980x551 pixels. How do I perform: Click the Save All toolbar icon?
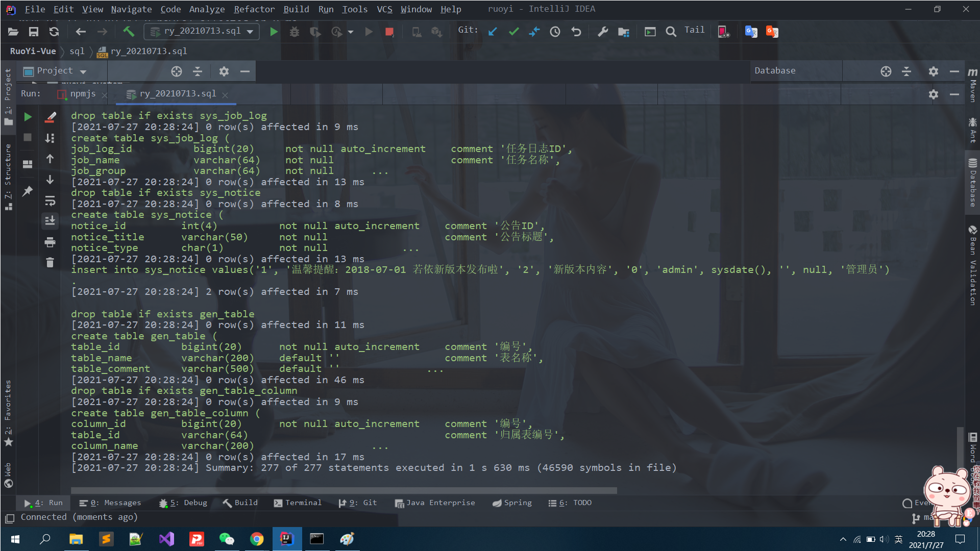click(34, 32)
